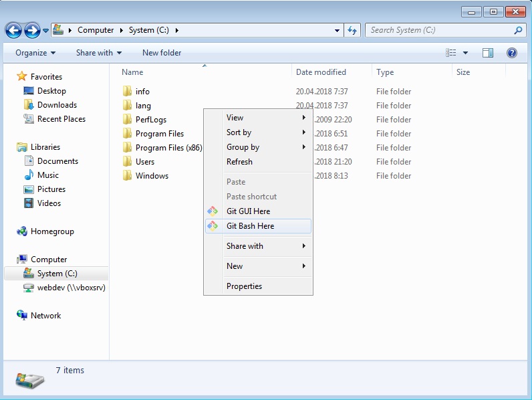Click the Change your view icon
The width and height of the screenshot is (532, 400).
[x=451, y=53]
